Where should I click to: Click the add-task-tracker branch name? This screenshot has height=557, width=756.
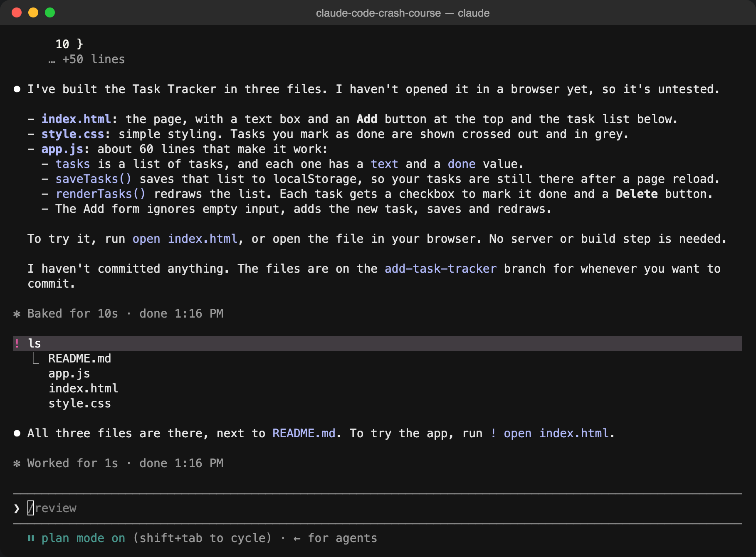pos(440,269)
